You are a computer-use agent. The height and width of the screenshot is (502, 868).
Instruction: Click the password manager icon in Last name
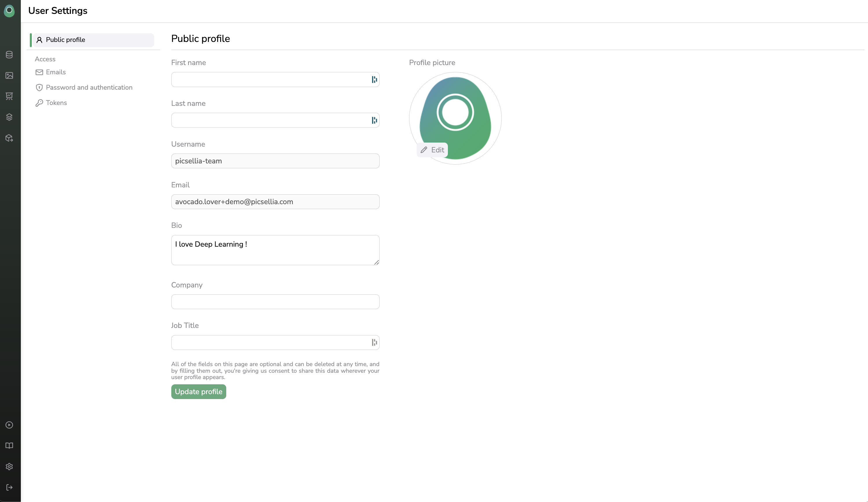click(374, 120)
